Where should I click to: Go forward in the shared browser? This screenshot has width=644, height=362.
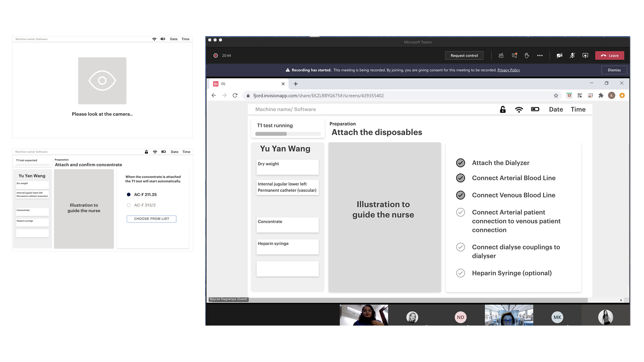pyautogui.click(x=224, y=96)
